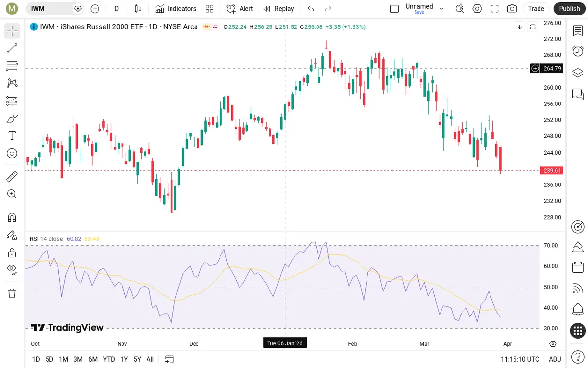
Task: Select the YTD date range
Action: point(109,359)
